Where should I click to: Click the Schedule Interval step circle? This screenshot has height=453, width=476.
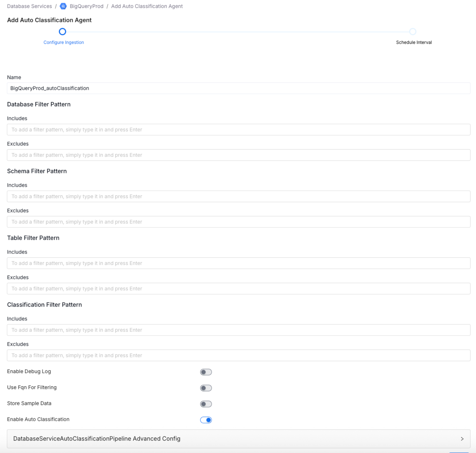[x=413, y=31]
